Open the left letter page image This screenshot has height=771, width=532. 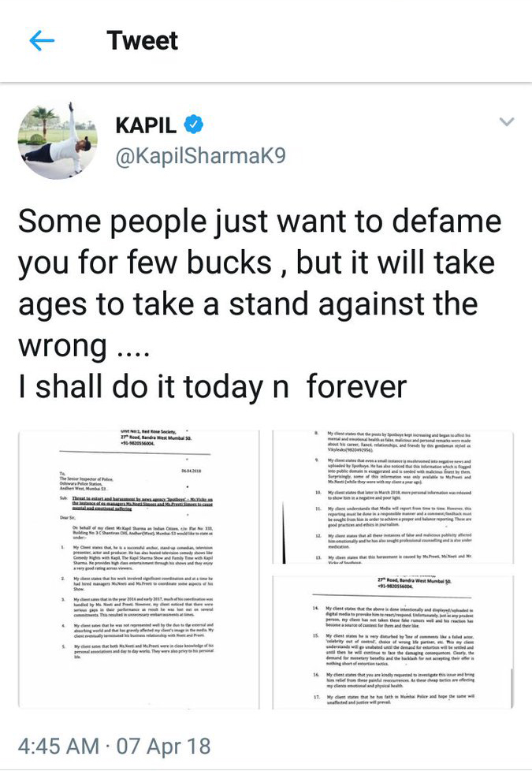[x=139, y=569]
